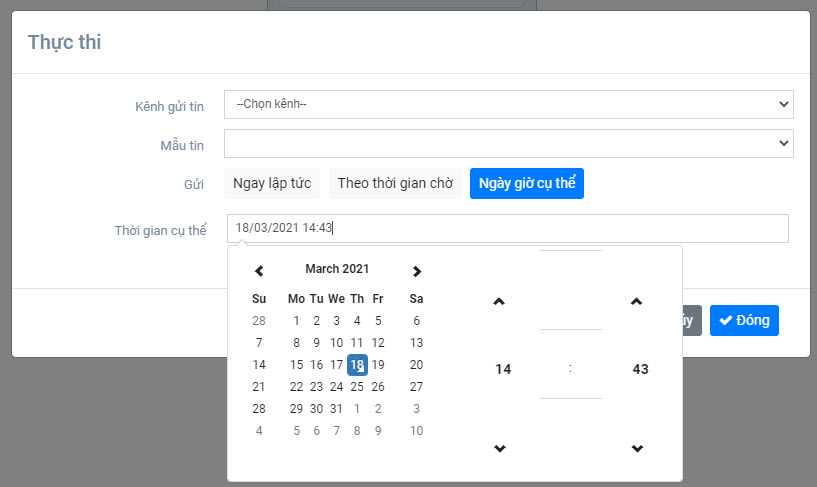Select 'Theo thời gian chờ' send option

(x=395, y=183)
